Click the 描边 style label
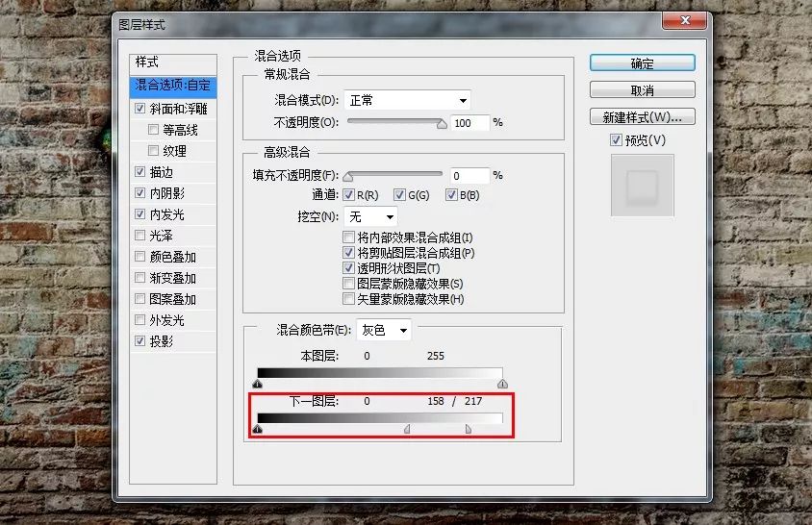Image resolution: width=812 pixels, height=525 pixels. point(161,172)
